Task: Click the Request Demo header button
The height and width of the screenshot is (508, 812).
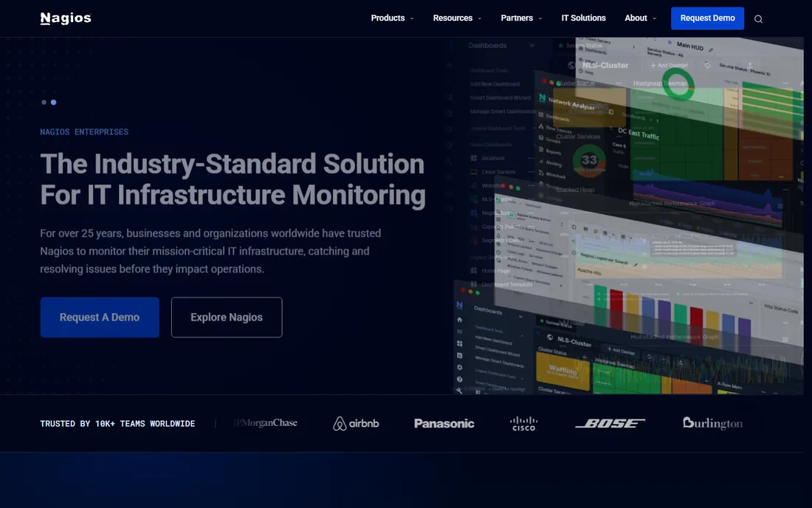Action: (707, 18)
